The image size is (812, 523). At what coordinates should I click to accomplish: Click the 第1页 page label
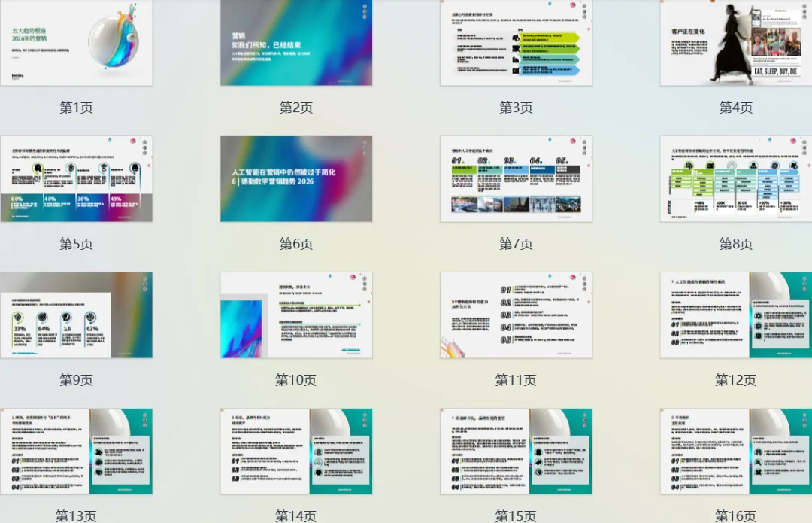[x=76, y=108]
